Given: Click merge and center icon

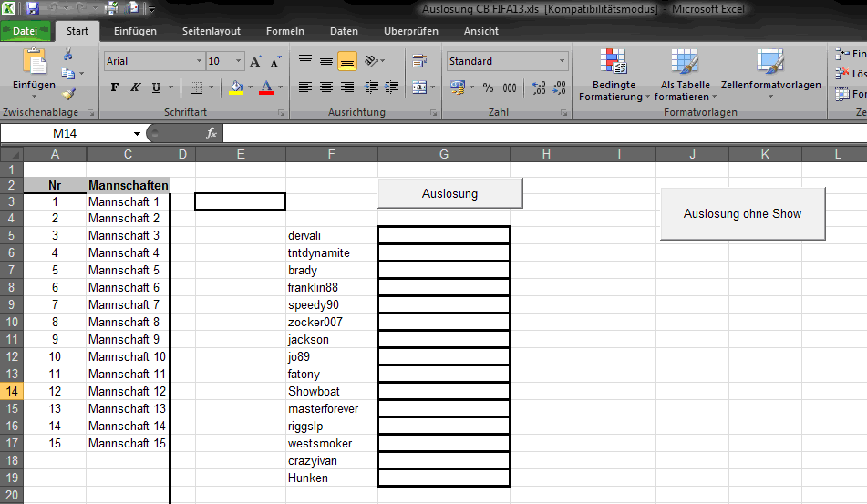Looking at the screenshot, I should click(419, 87).
